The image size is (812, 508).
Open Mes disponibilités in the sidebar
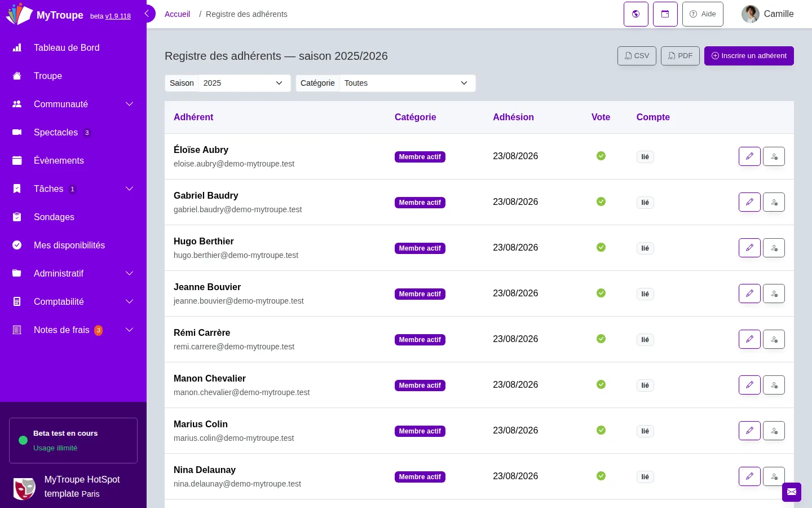(73, 245)
